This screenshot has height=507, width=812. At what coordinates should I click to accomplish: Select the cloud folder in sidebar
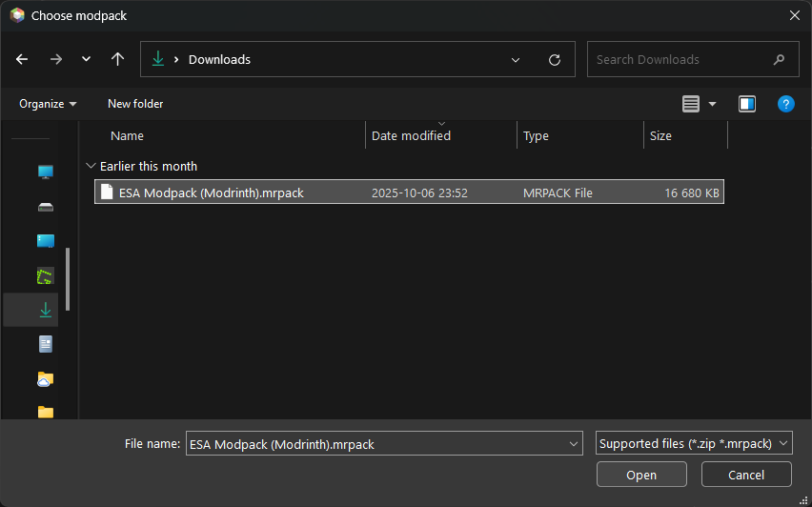(45, 379)
